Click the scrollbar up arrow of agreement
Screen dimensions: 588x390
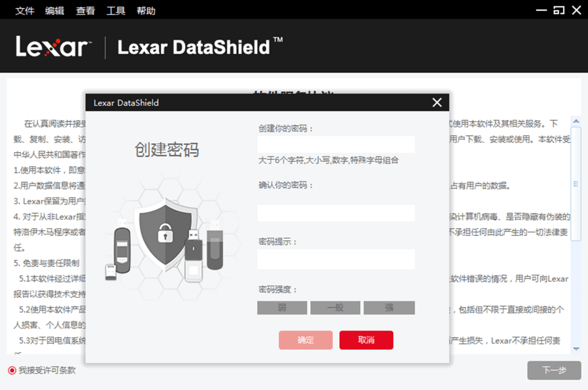click(x=576, y=121)
